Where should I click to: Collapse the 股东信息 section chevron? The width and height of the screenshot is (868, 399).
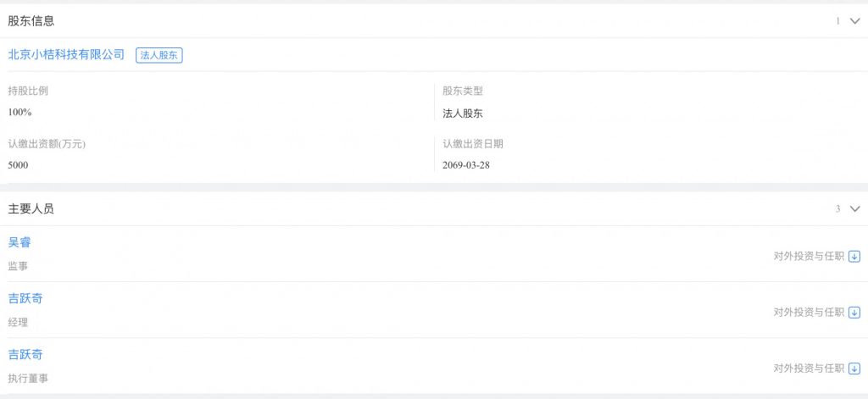(854, 21)
